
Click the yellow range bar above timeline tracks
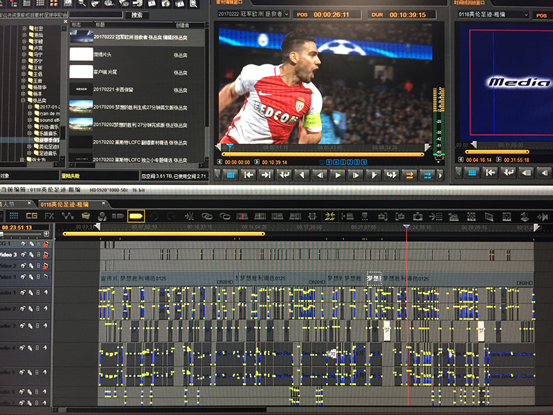point(164,234)
